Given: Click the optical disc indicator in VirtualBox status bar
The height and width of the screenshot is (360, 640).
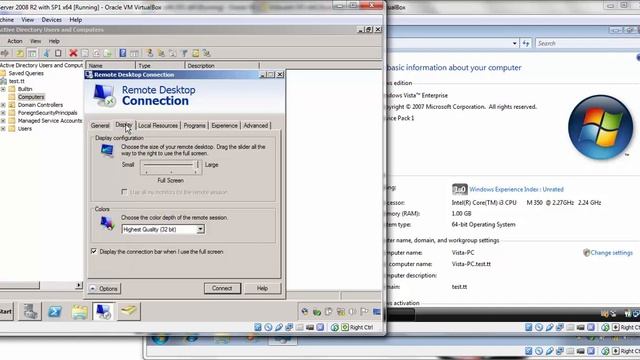Looking at the screenshot, I should click(268, 327).
